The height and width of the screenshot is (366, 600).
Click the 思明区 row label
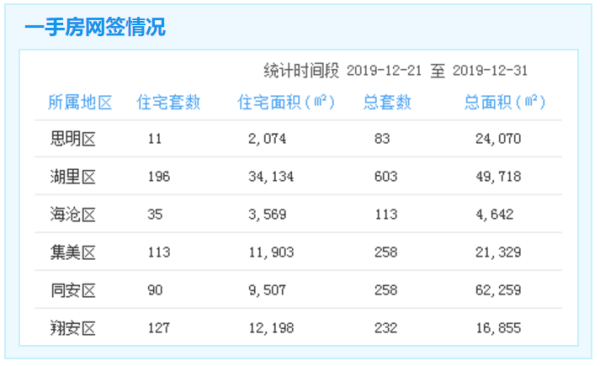click(x=73, y=139)
